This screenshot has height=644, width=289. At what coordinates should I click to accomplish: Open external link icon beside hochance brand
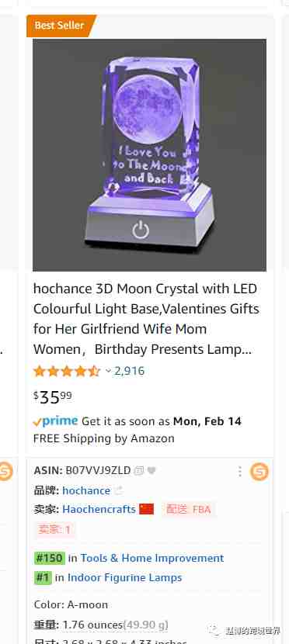click(x=119, y=490)
